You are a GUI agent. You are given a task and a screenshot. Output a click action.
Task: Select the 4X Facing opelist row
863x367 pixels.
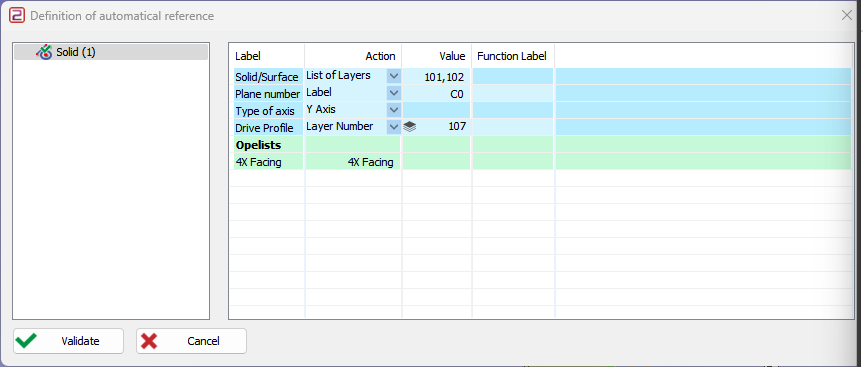[543, 161]
